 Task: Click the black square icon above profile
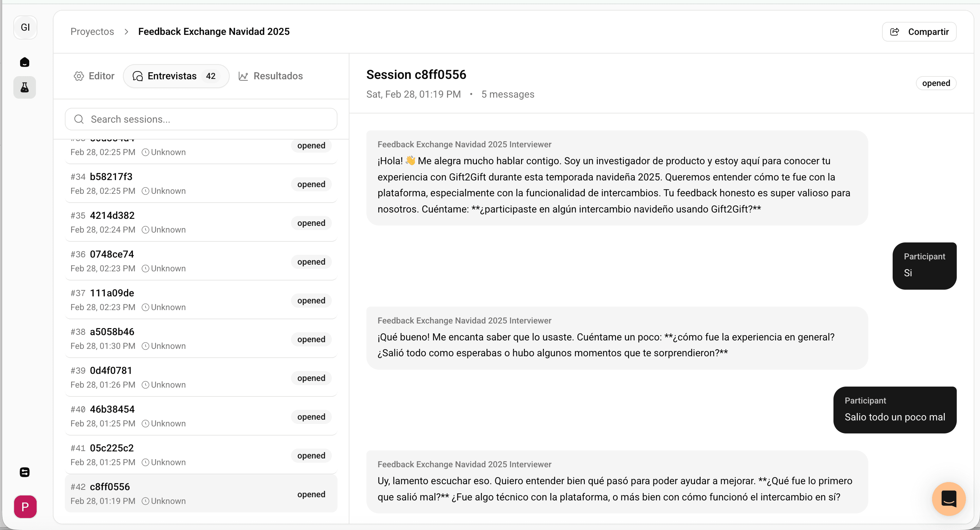pyautogui.click(x=25, y=472)
